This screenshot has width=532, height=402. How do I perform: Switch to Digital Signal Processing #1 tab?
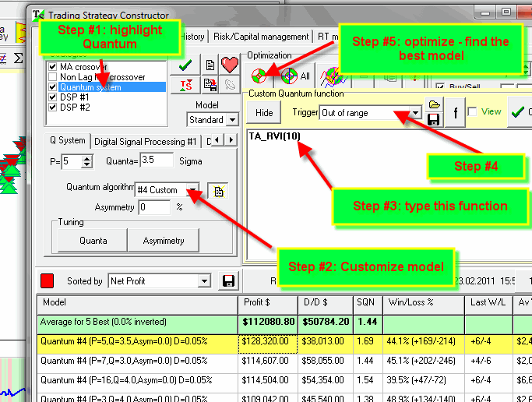tap(146, 141)
